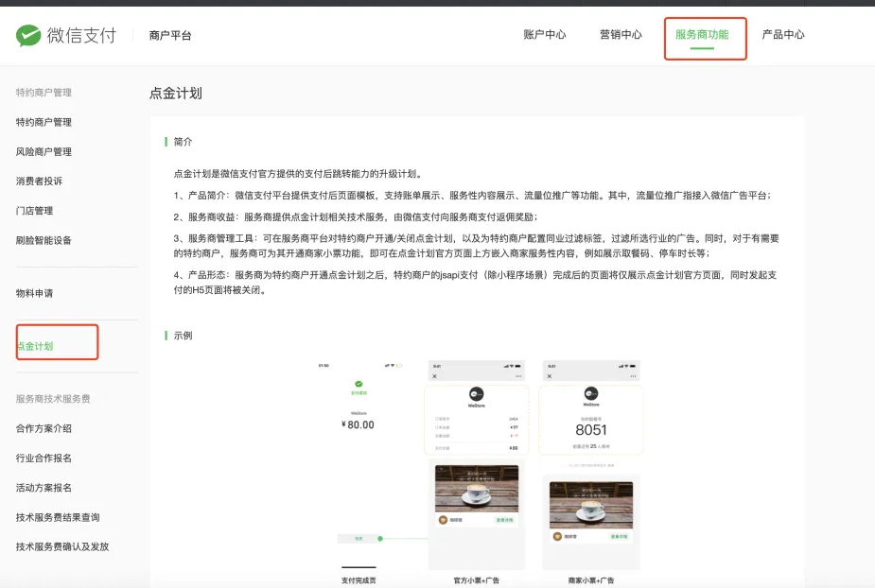Open 特约商户管理 in sidebar
Screen dimensions: 875x588
(x=44, y=122)
